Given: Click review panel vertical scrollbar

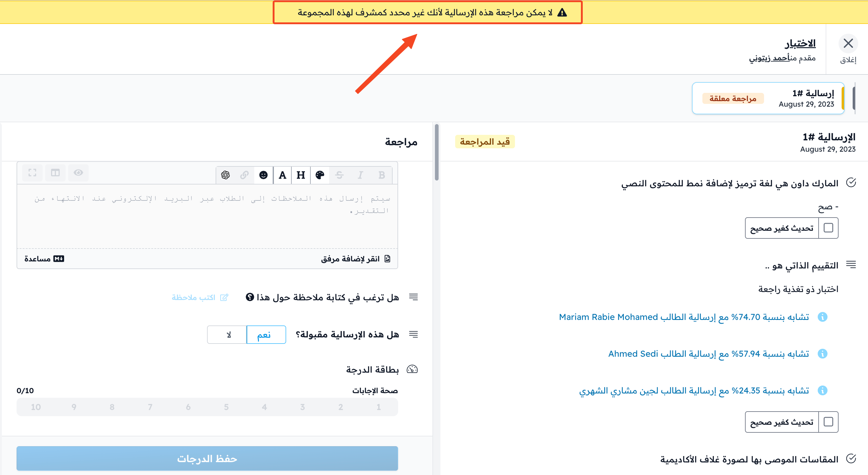Looking at the screenshot, I should (x=437, y=152).
